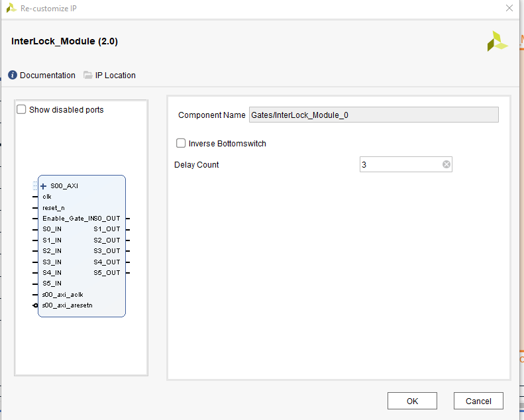
Task: Open the IP Location link text
Action: point(115,76)
